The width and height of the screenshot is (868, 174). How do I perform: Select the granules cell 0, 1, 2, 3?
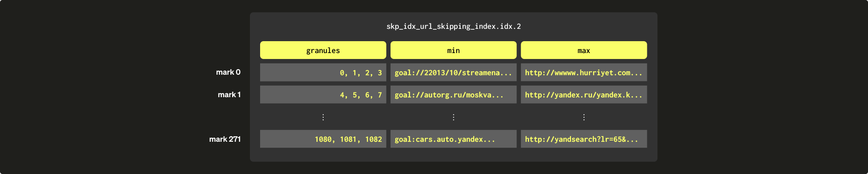361,73
